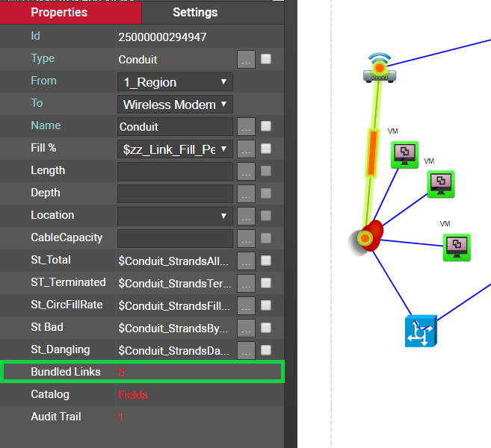Toggle the Name row checkbox
491x448 pixels.
click(266, 126)
